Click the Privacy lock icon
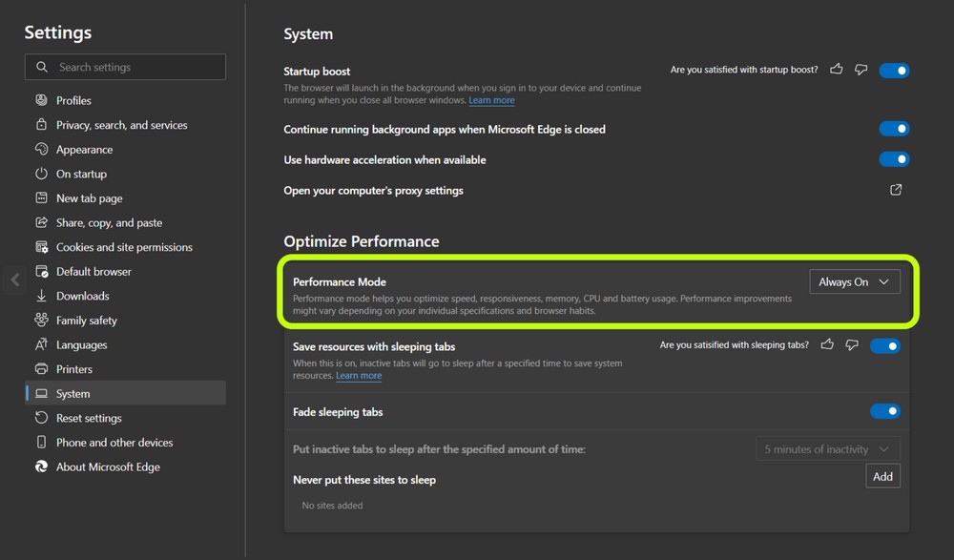The width and height of the screenshot is (954, 560). pyautogui.click(x=41, y=124)
